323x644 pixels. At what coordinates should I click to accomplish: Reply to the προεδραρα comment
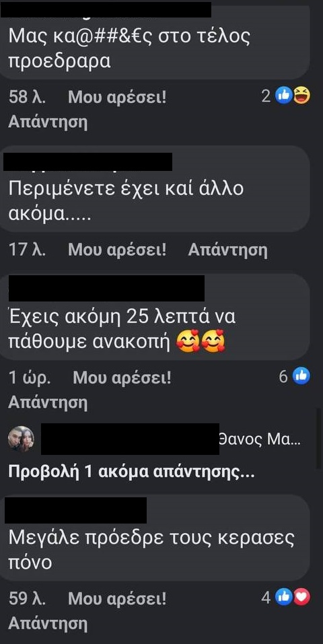(48, 122)
